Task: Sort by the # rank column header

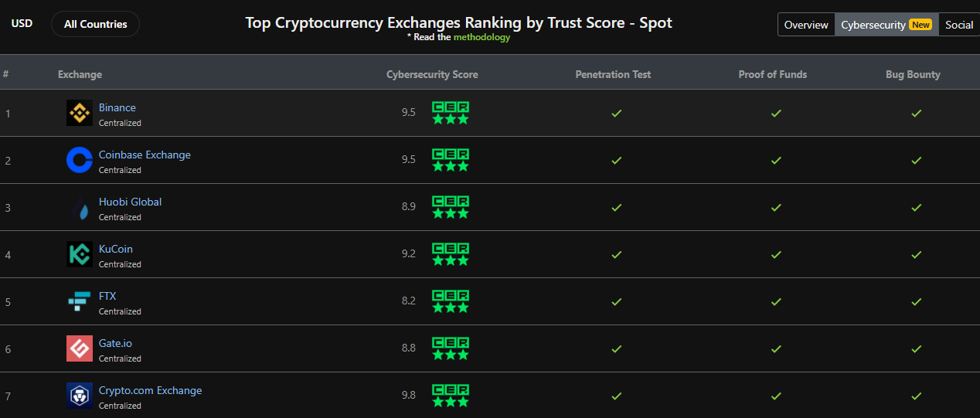Action: click(x=6, y=75)
